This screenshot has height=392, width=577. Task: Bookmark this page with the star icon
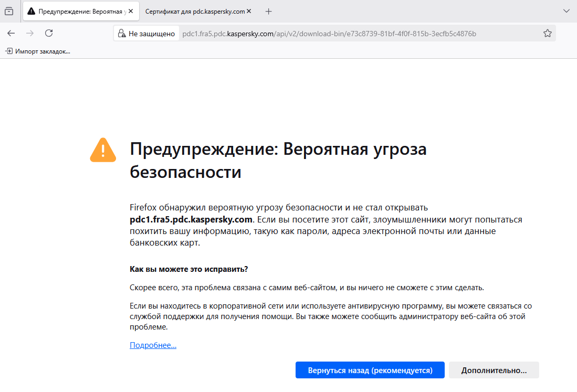(547, 34)
